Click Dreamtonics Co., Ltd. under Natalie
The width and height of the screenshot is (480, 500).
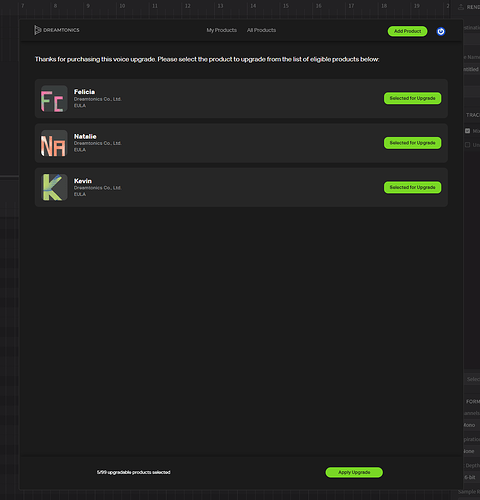97,143
